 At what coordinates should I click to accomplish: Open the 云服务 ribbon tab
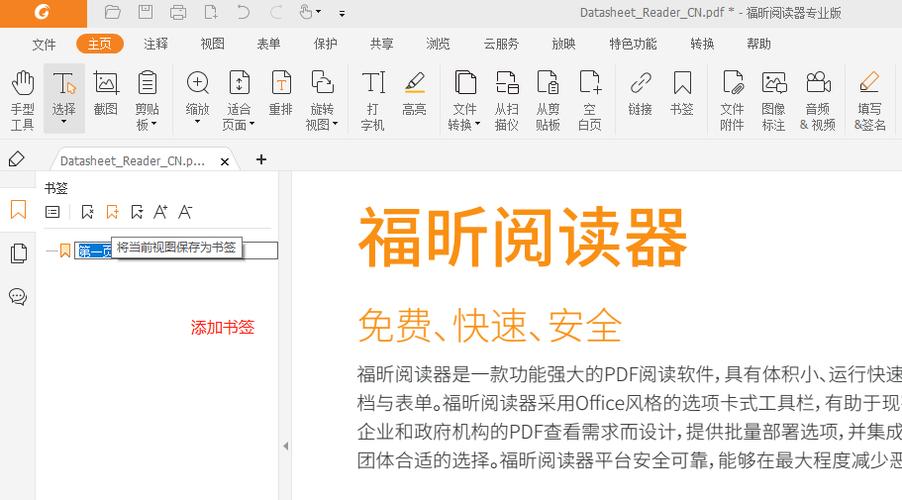501,44
